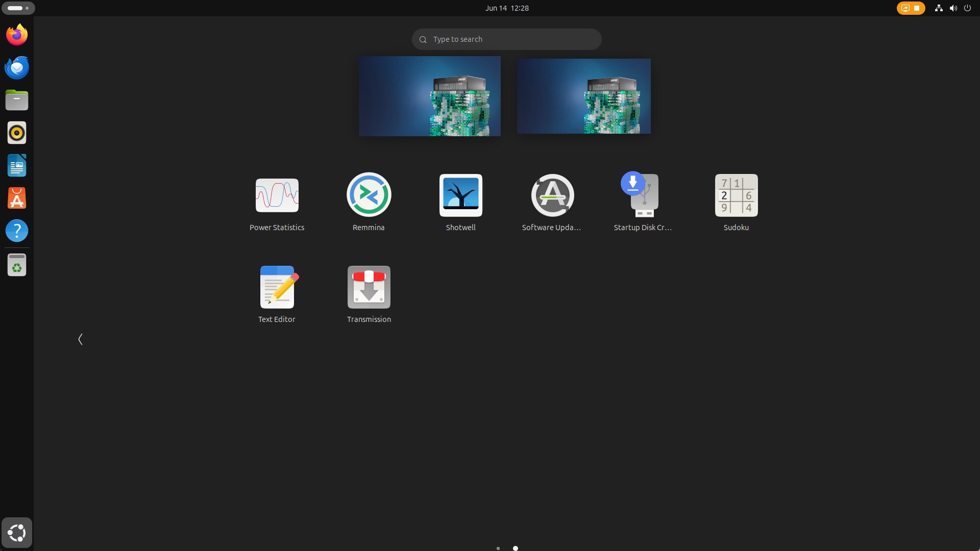Open Startup Disk Creator
The height and width of the screenshot is (551, 980).
[641, 194]
